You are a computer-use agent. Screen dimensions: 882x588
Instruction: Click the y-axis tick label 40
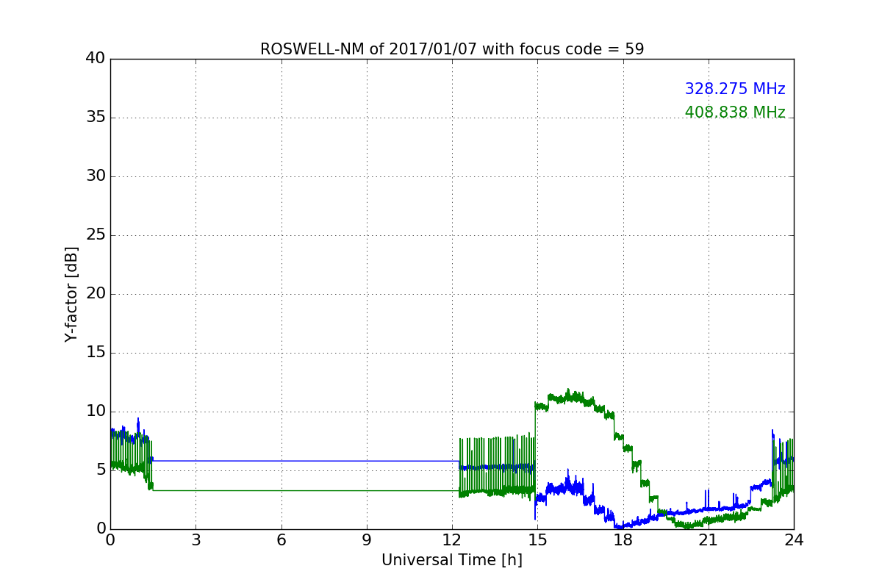[96, 59]
